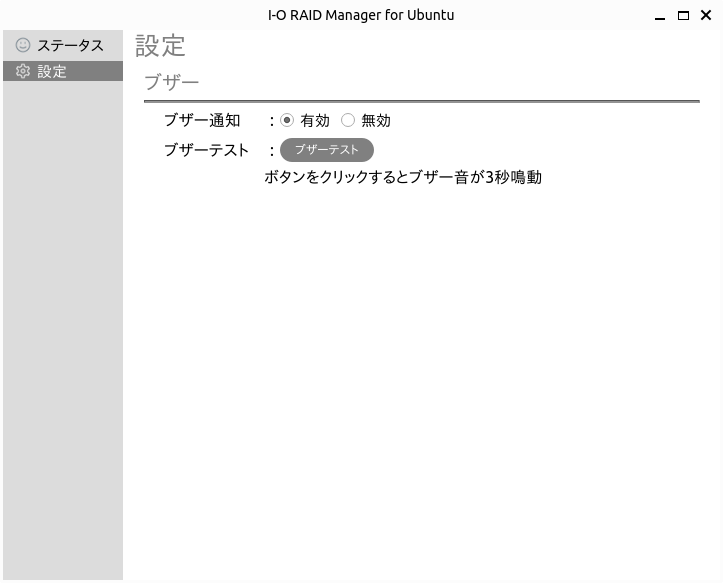
Task: Minimize the RAID Manager window
Action: click(660, 15)
